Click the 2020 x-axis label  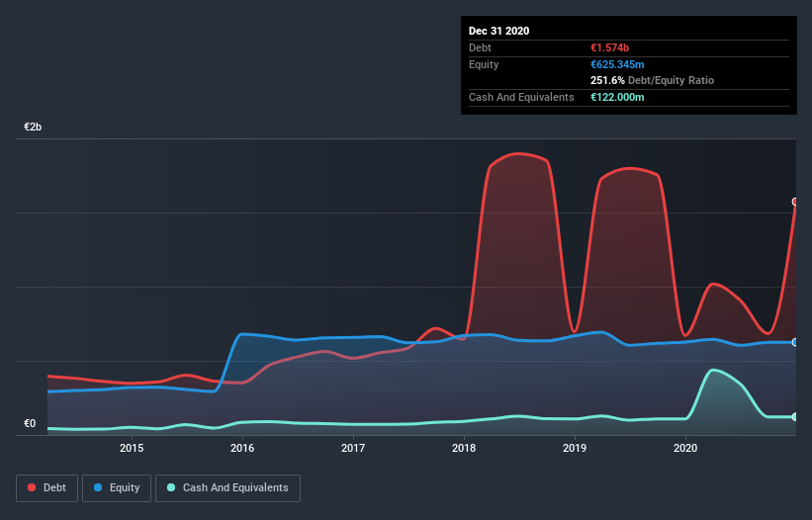pyautogui.click(x=685, y=448)
